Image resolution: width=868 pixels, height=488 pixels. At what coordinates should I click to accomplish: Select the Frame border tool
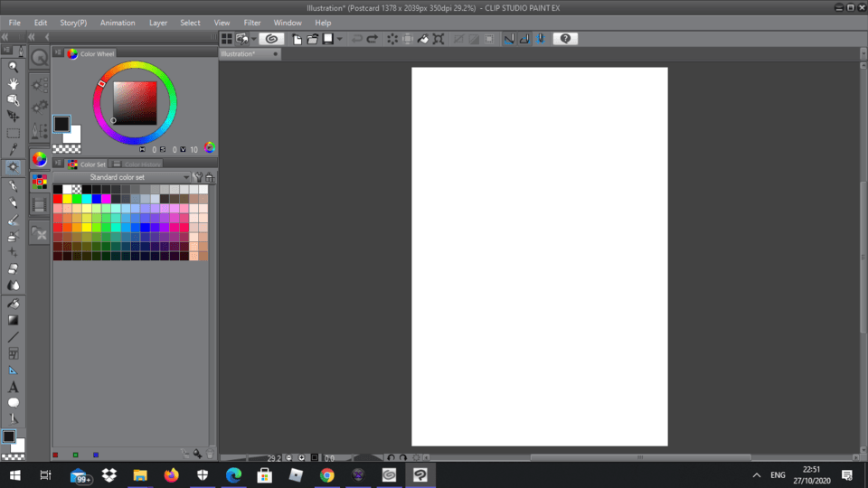pyautogui.click(x=14, y=353)
